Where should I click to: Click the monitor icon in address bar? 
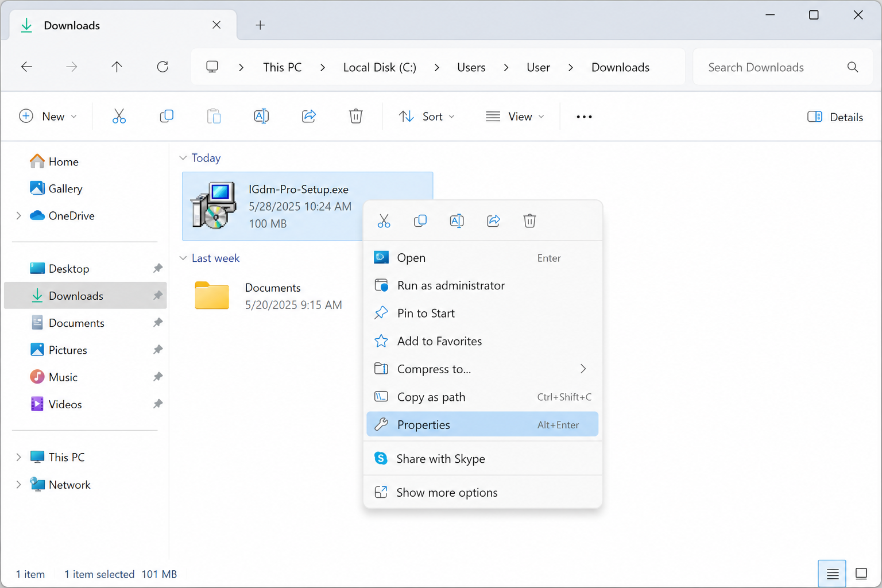coord(212,67)
